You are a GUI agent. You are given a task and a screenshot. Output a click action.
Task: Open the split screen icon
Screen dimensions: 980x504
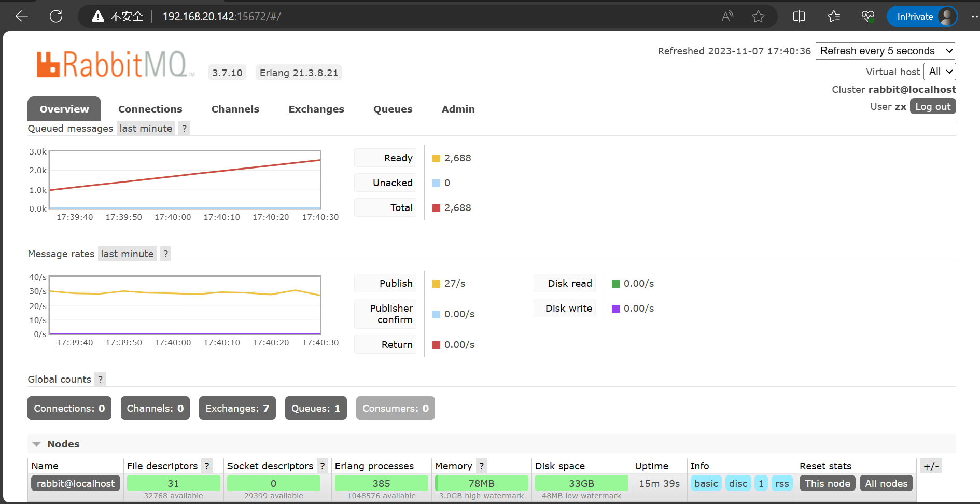click(799, 16)
